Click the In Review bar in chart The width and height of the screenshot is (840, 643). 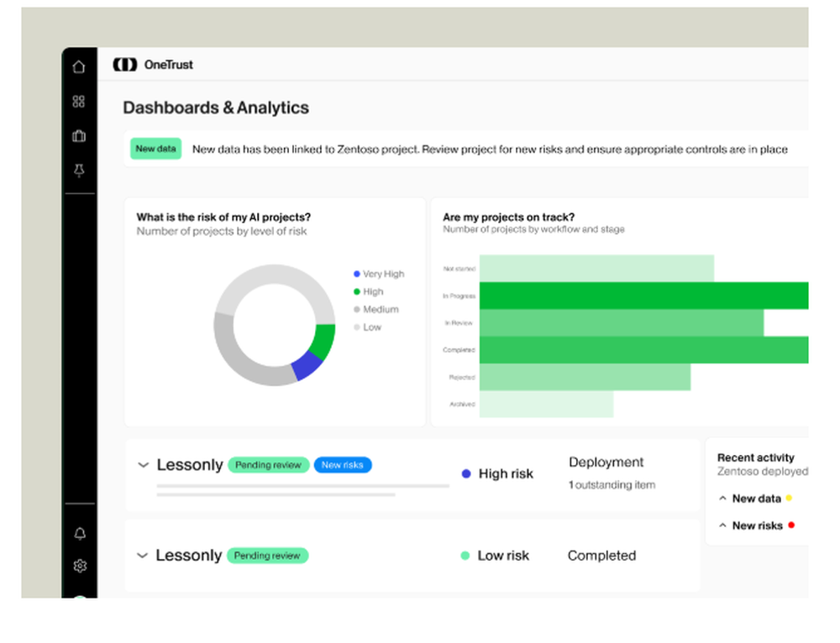622,323
